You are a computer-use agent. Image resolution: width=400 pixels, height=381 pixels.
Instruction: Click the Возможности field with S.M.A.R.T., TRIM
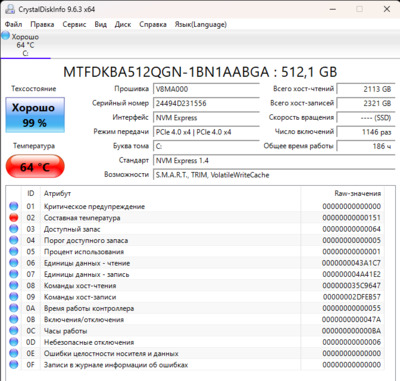pos(274,175)
